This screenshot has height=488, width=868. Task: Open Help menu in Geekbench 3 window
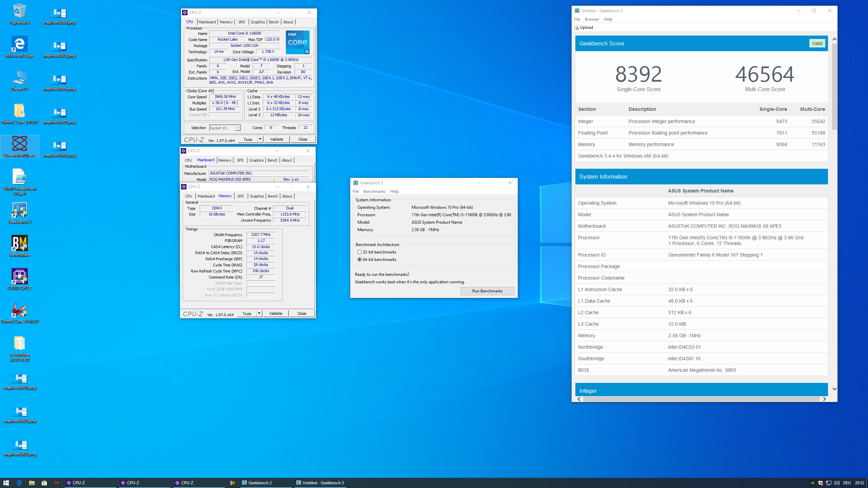(394, 191)
